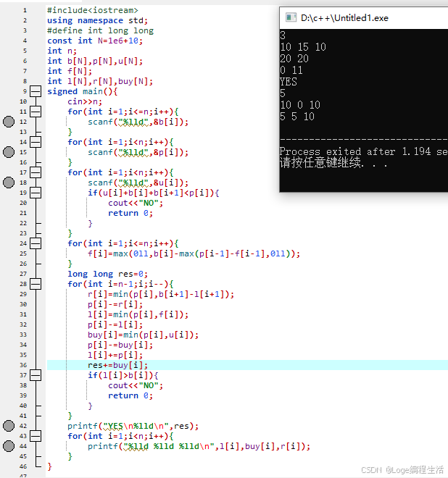Viewport: 448px width, 478px height.
Task: Click the 'if(l[i]>b[i]){' line
Action: [x=123, y=375]
